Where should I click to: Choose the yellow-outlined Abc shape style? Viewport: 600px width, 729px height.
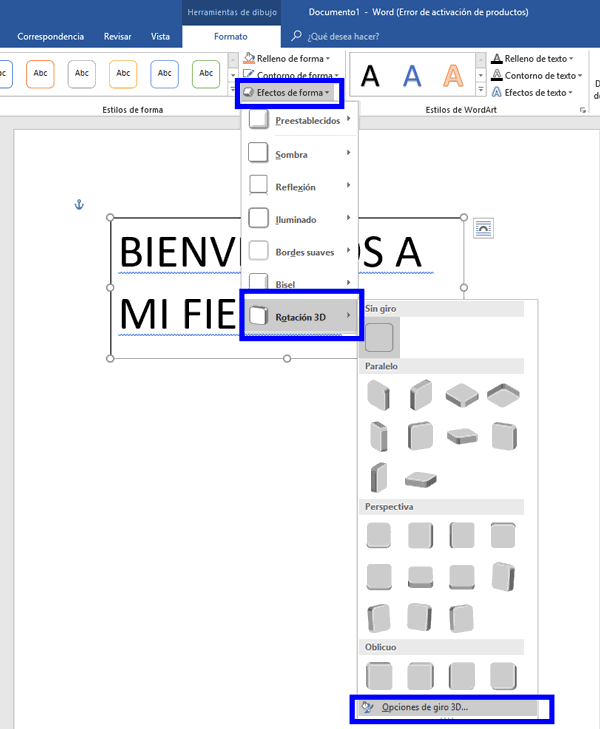[123, 74]
